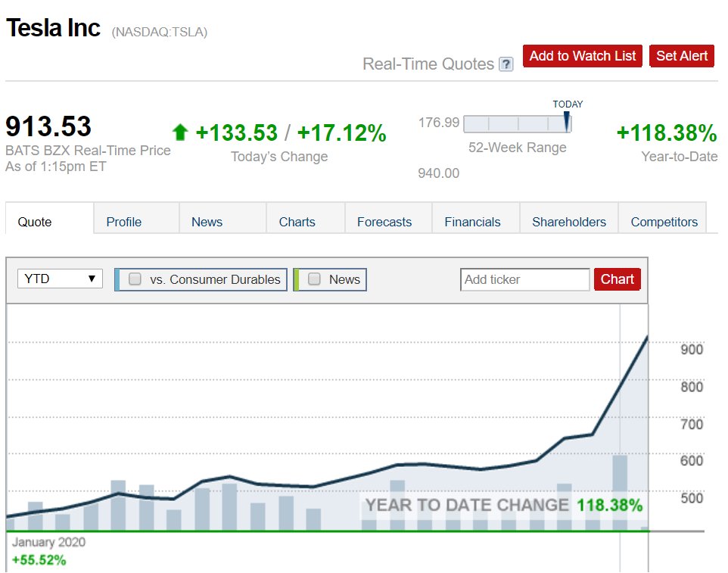The height and width of the screenshot is (573, 728).
Task: Click the 52-week range bar
Action: (517, 124)
